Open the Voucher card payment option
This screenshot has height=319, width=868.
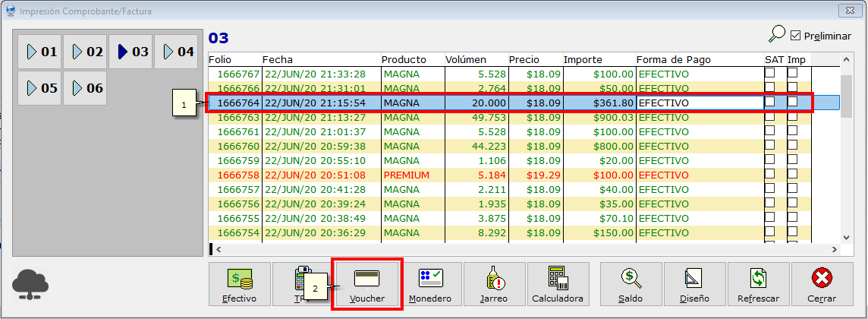pos(367,286)
